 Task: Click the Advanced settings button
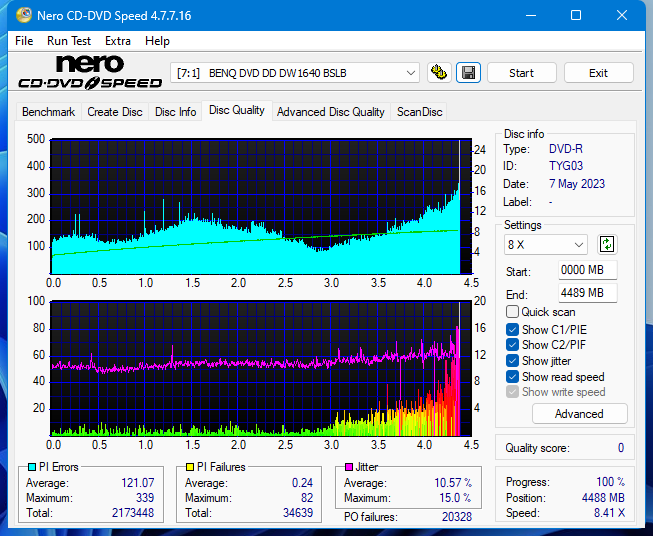pos(579,414)
